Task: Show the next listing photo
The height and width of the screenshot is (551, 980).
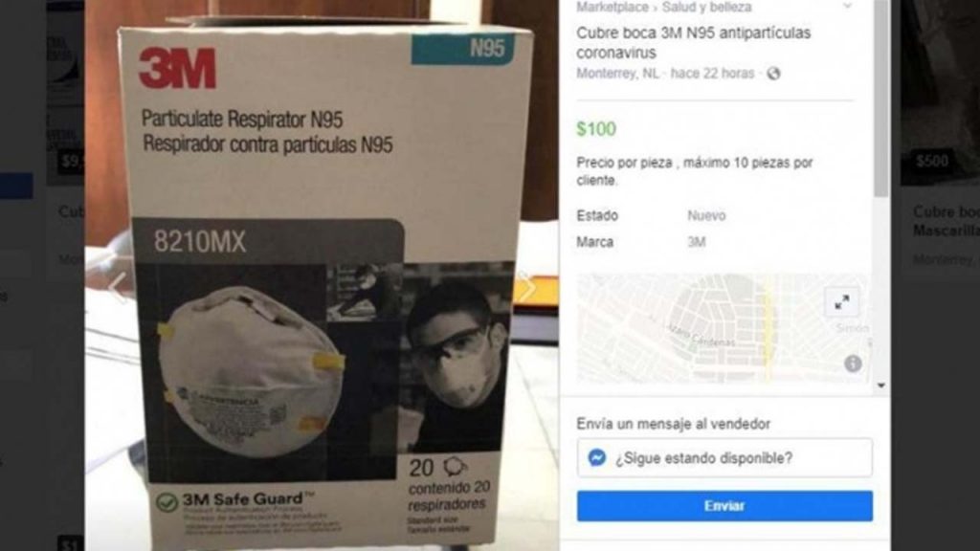Action: (527, 288)
